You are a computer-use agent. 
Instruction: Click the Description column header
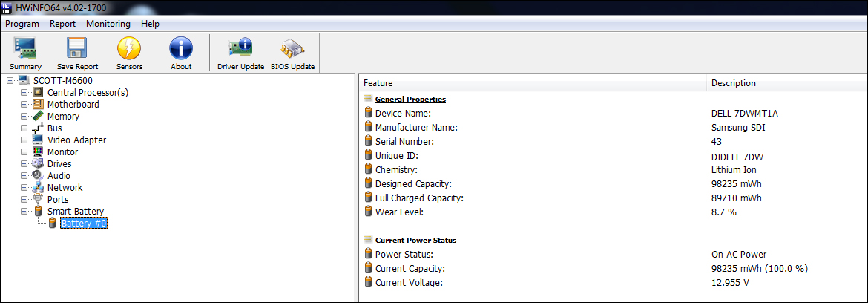786,83
